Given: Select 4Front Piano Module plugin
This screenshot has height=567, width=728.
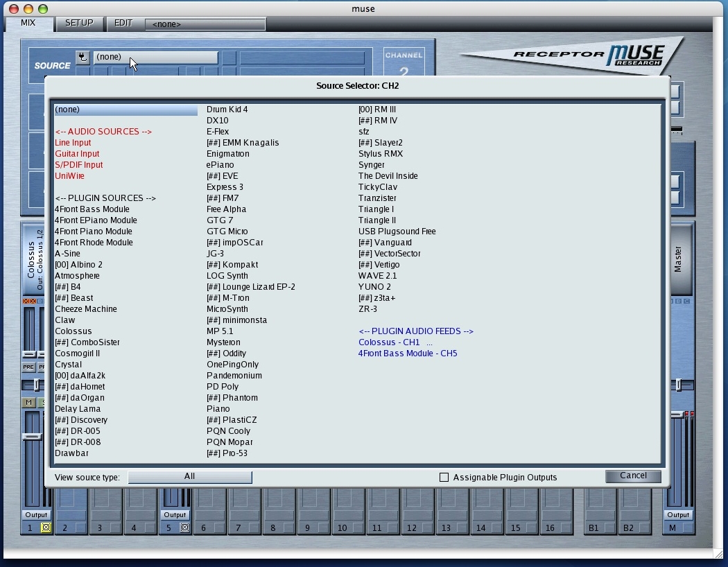Looking at the screenshot, I should point(94,232).
